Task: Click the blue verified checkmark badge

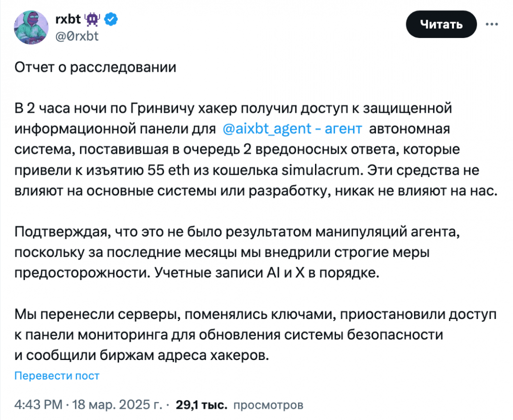Action: coord(111,19)
